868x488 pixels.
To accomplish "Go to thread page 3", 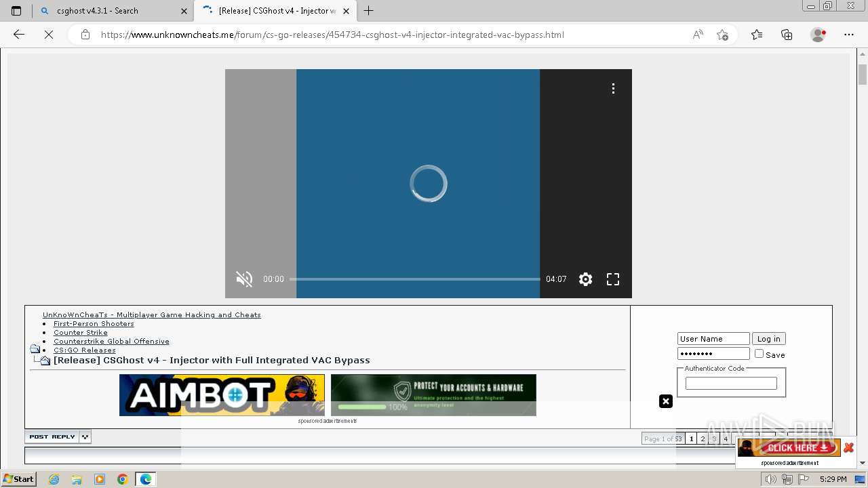I will tap(714, 439).
